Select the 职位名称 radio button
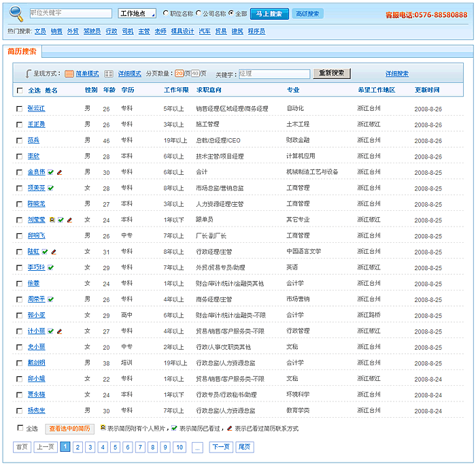476x464 pixels. pos(165,14)
